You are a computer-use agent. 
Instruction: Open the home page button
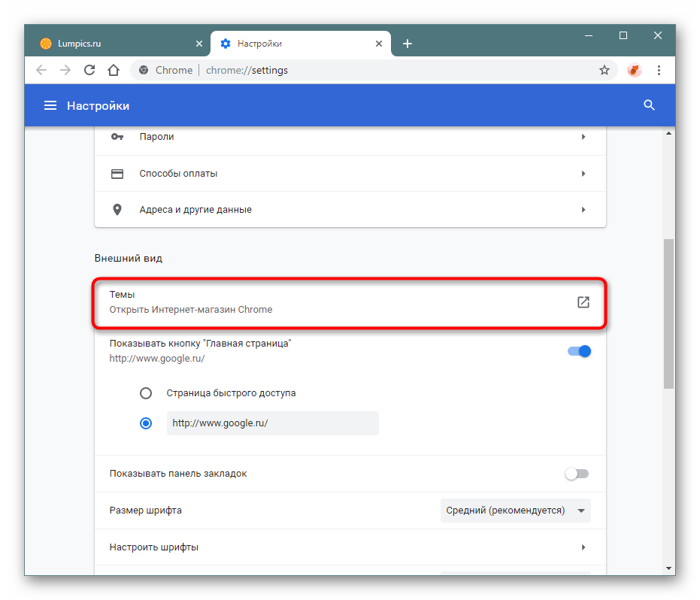click(114, 70)
